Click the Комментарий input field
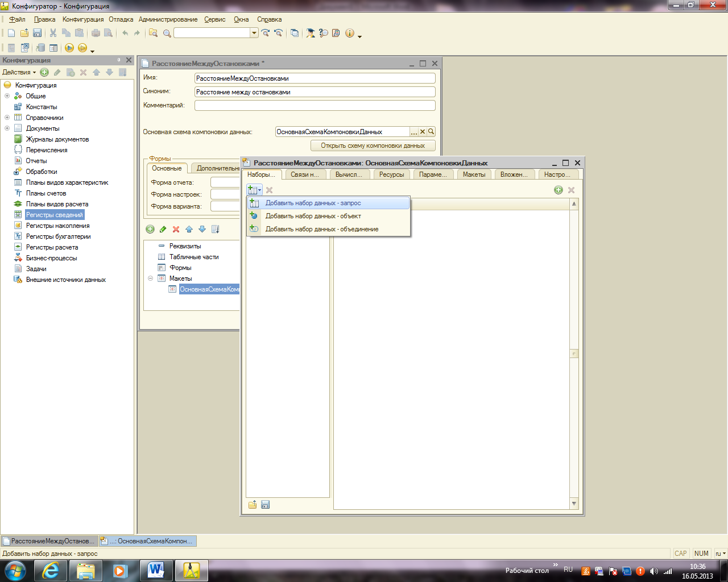 pos(315,106)
